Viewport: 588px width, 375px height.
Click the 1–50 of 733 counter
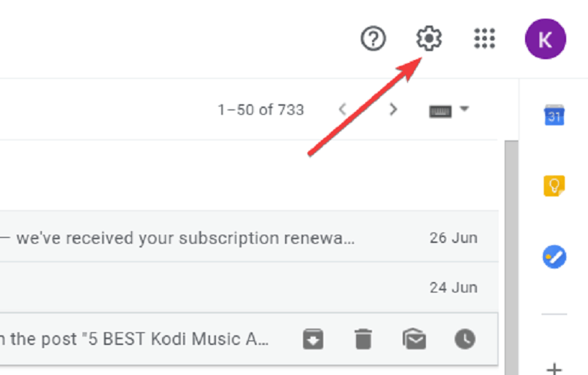(x=260, y=109)
